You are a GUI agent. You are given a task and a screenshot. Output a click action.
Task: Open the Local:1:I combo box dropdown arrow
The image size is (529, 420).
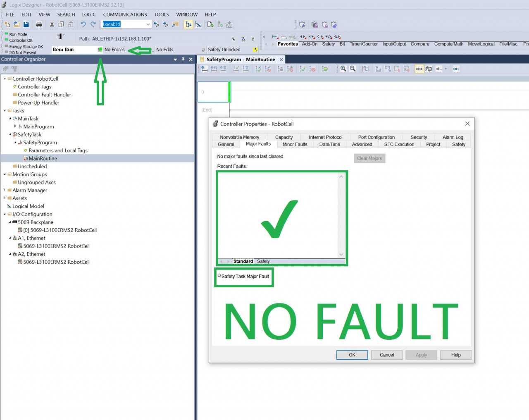pyautogui.click(x=148, y=24)
